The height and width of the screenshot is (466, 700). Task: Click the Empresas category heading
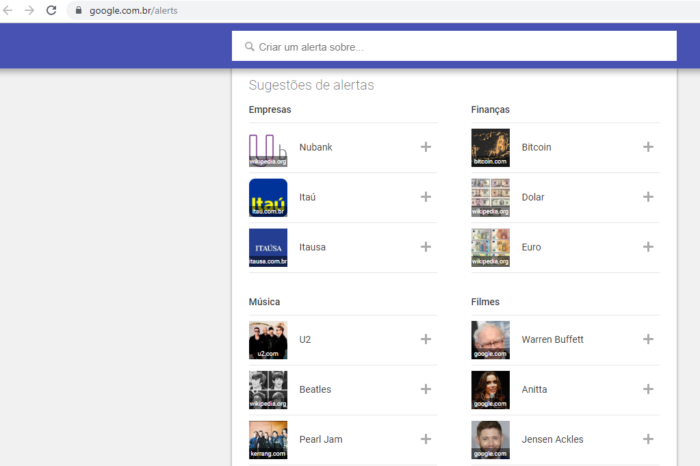(x=270, y=110)
